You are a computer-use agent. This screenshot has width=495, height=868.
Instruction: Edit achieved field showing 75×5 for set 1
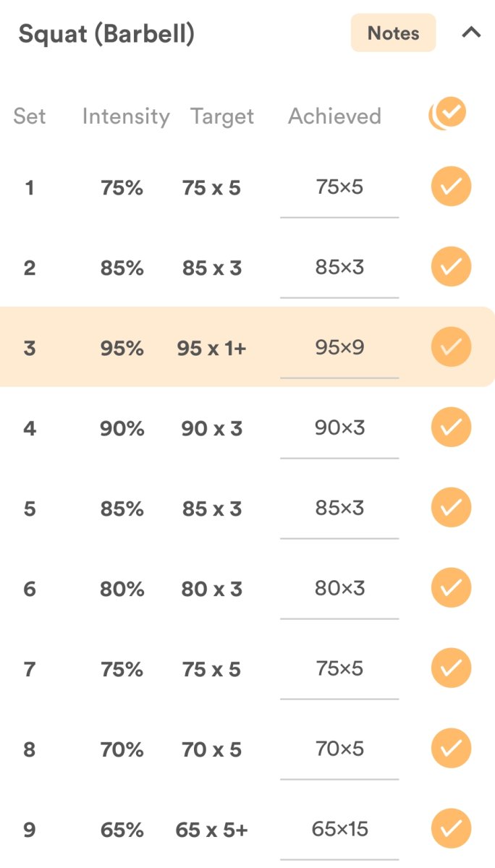[339, 188]
